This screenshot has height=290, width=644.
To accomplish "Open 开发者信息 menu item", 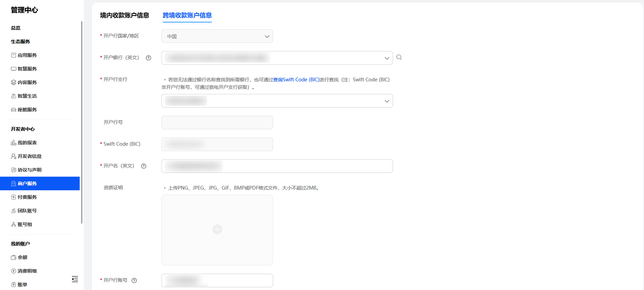I will (30, 156).
